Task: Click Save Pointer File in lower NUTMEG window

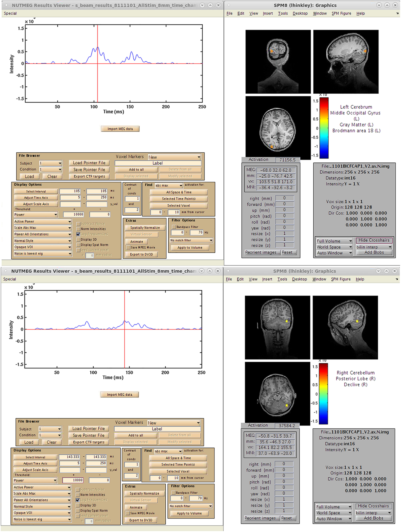Action: click(89, 435)
